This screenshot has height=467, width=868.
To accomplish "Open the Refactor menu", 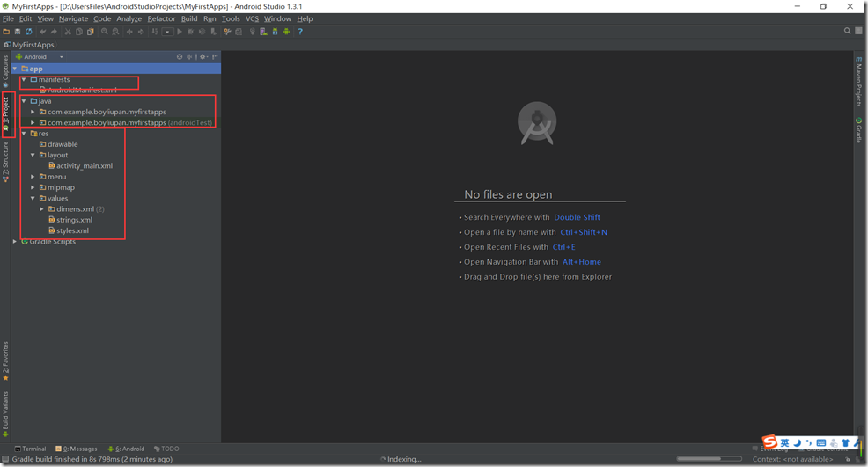I will [x=161, y=18].
